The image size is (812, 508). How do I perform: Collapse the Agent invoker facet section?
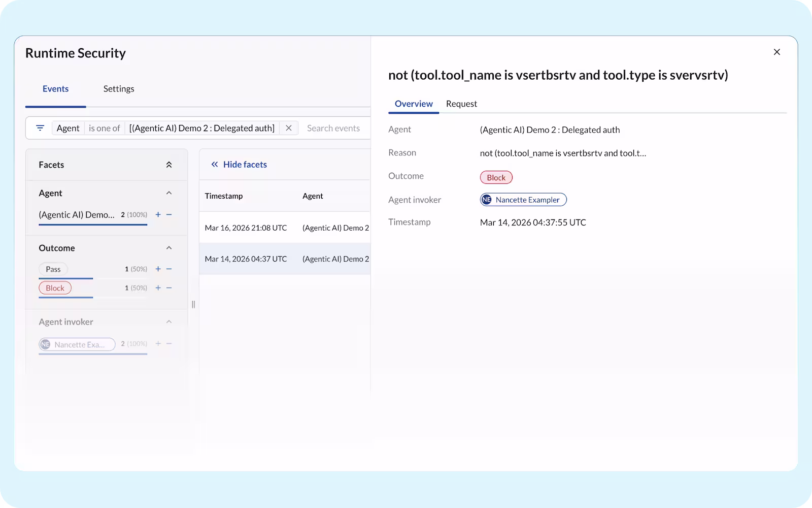click(x=169, y=322)
